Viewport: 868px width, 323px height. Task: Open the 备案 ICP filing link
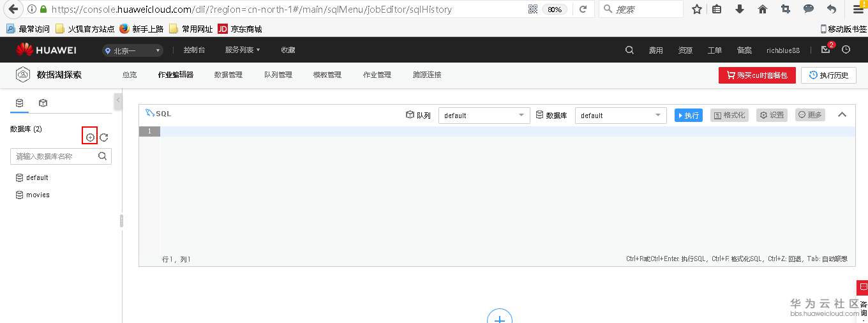click(744, 50)
